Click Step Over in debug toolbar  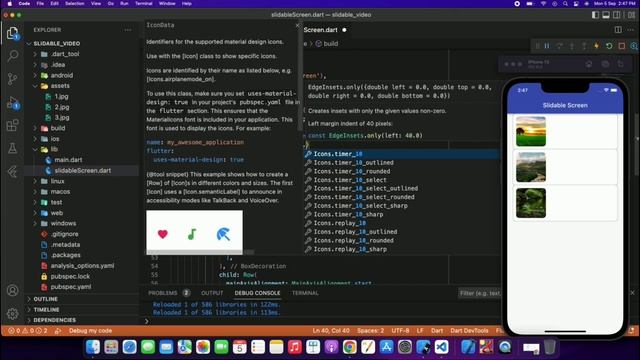click(560, 46)
